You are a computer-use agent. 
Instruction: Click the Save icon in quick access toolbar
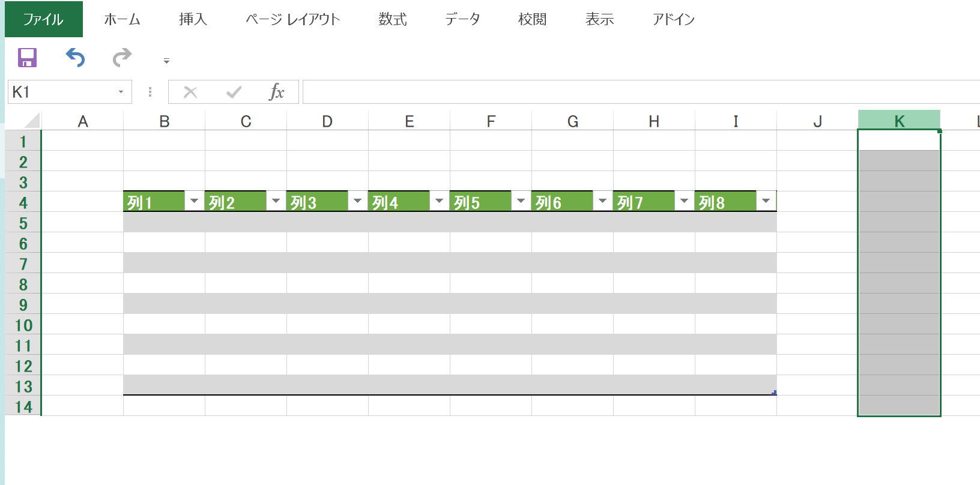28,58
